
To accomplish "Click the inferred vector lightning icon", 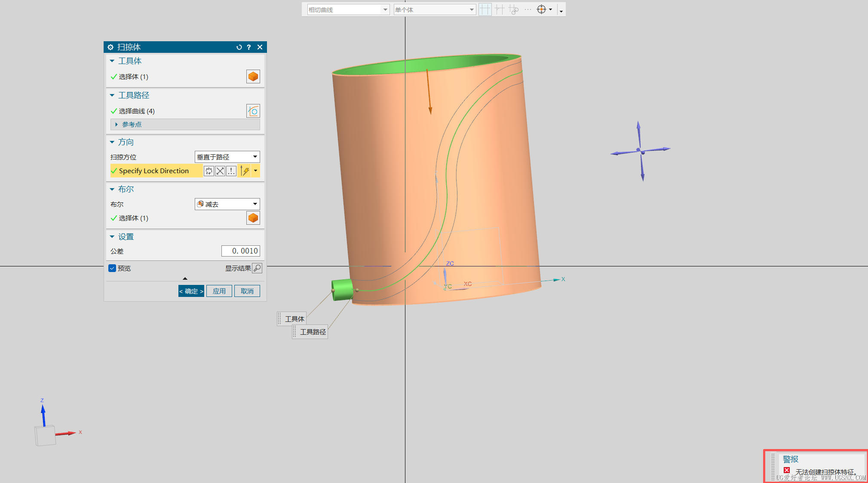I will point(245,171).
